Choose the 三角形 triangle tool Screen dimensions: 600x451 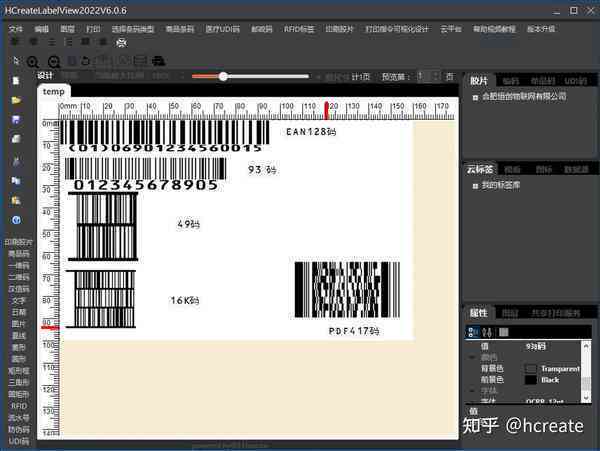18,382
